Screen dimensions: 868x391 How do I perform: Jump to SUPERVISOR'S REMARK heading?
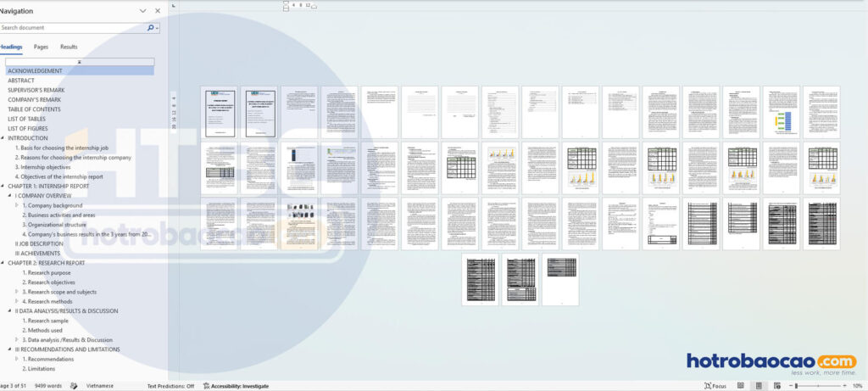pyautogui.click(x=36, y=90)
